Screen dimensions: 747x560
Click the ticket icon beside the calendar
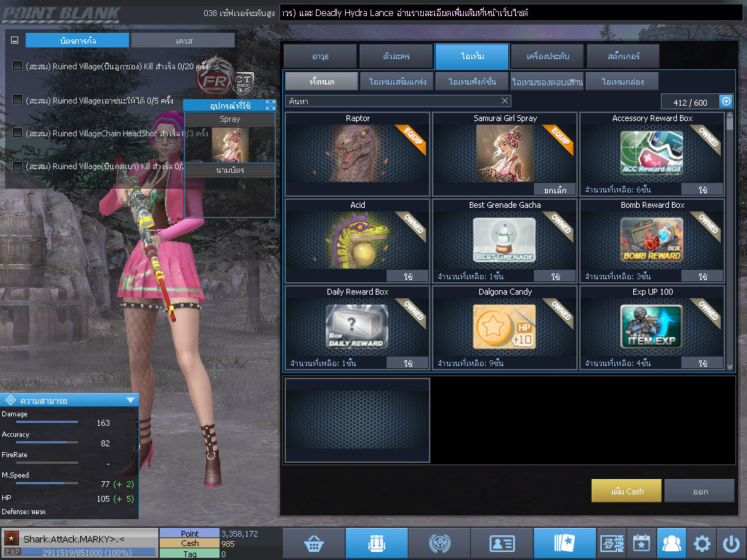tap(612, 542)
